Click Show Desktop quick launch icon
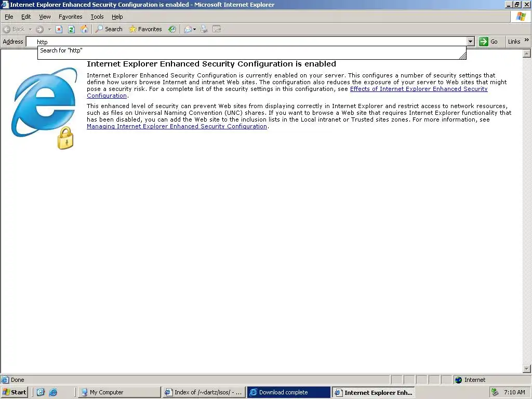Image resolution: width=532 pixels, height=399 pixels. (x=41, y=392)
